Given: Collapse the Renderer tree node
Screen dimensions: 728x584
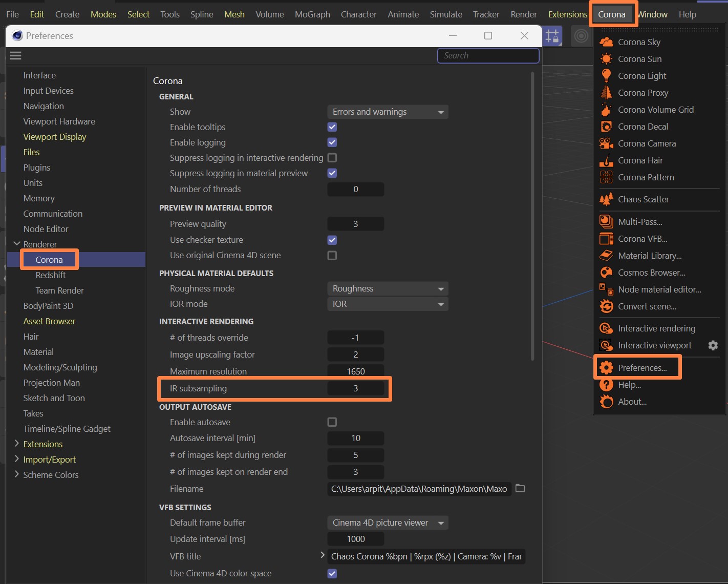Looking at the screenshot, I should (16, 244).
